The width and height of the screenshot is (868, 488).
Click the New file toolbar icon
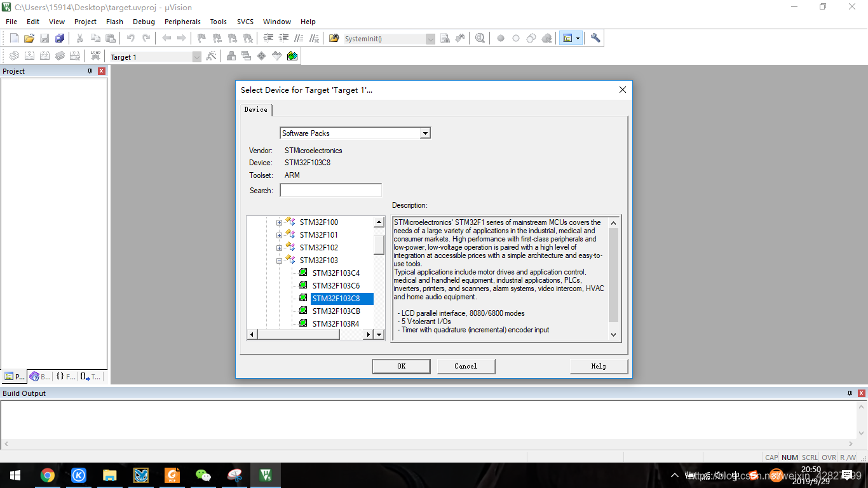(14, 38)
